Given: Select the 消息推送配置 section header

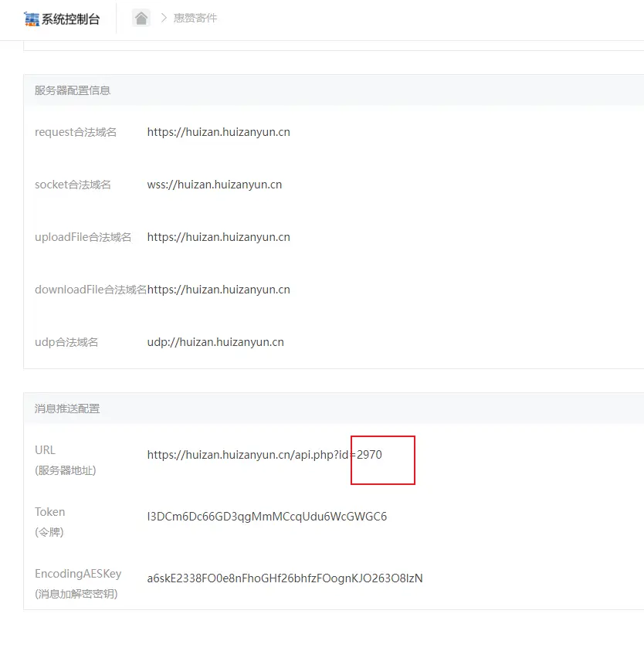Looking at the screenshot, I should tap(67, 409).
